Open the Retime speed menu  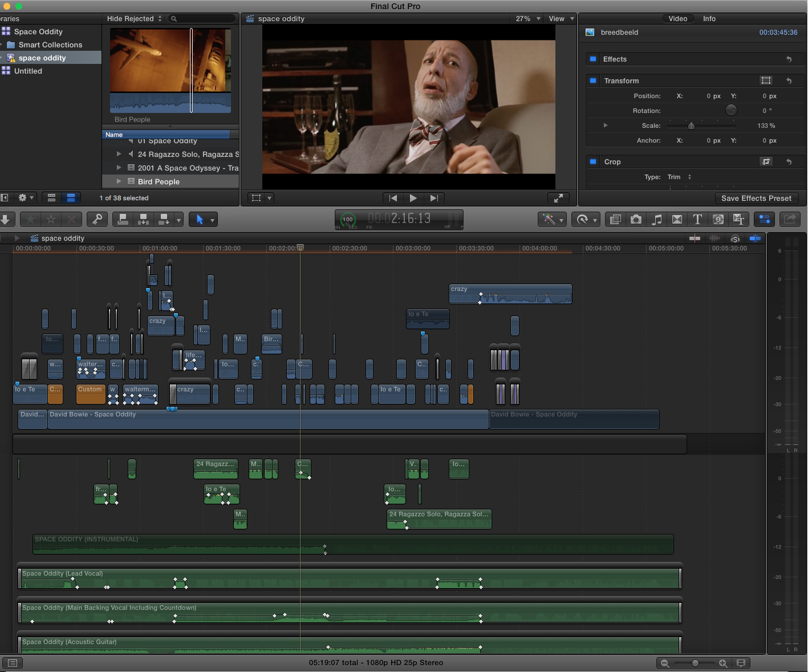point(586,219)
